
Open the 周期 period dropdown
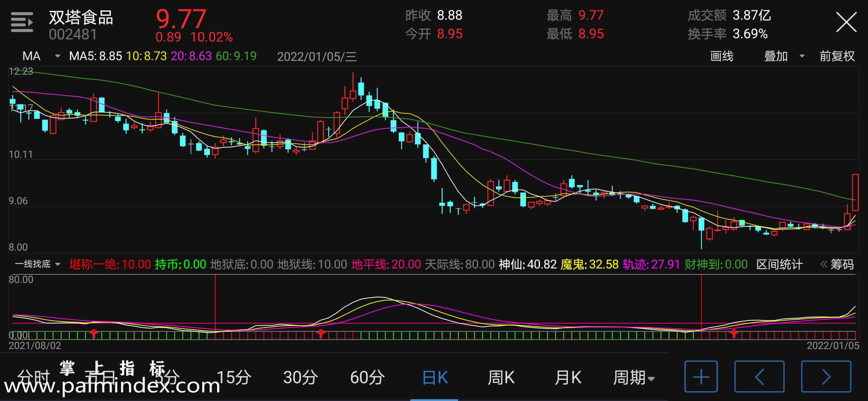634,378
